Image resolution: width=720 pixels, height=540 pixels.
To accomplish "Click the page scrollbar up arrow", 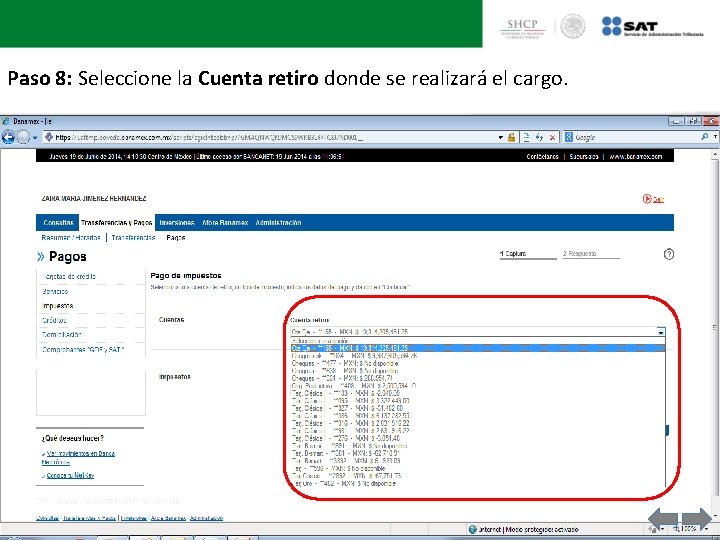I will (x=715, y=156).
